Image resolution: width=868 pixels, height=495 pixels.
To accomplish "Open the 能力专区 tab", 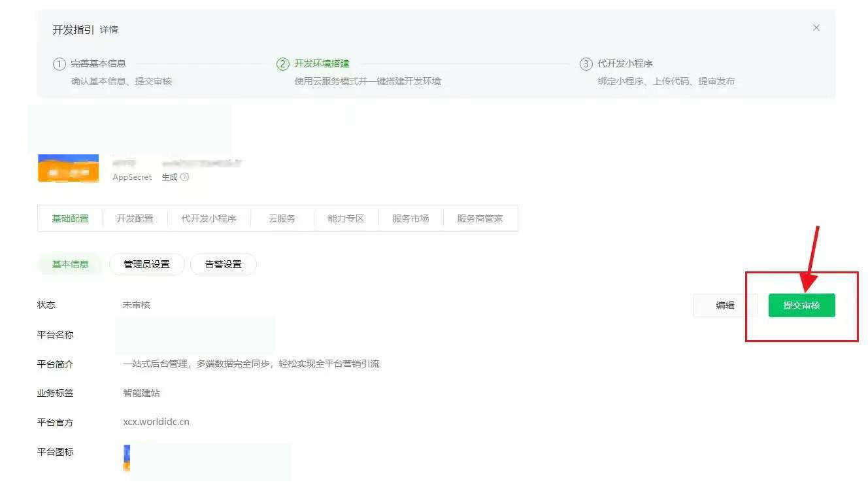I will point(346,218).
